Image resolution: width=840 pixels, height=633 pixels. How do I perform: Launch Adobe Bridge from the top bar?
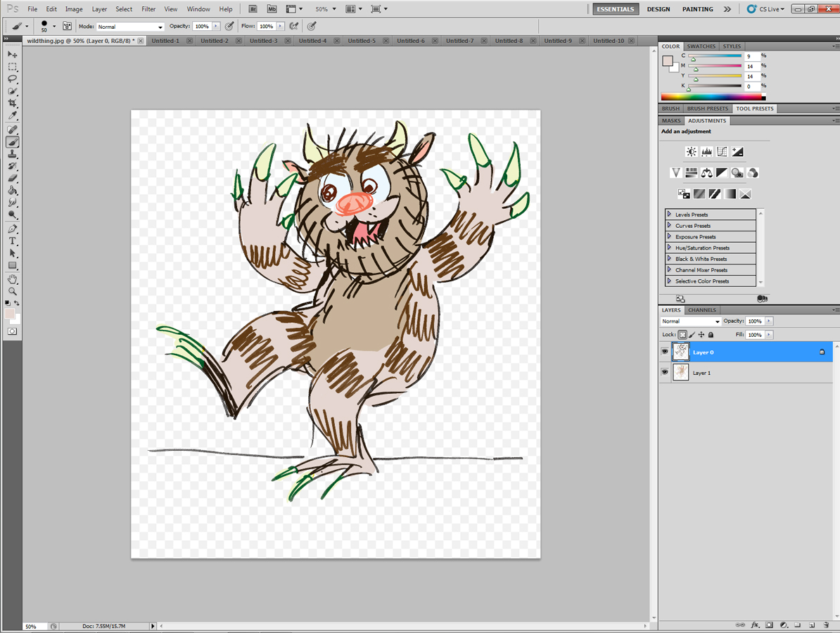pos(253,9)
